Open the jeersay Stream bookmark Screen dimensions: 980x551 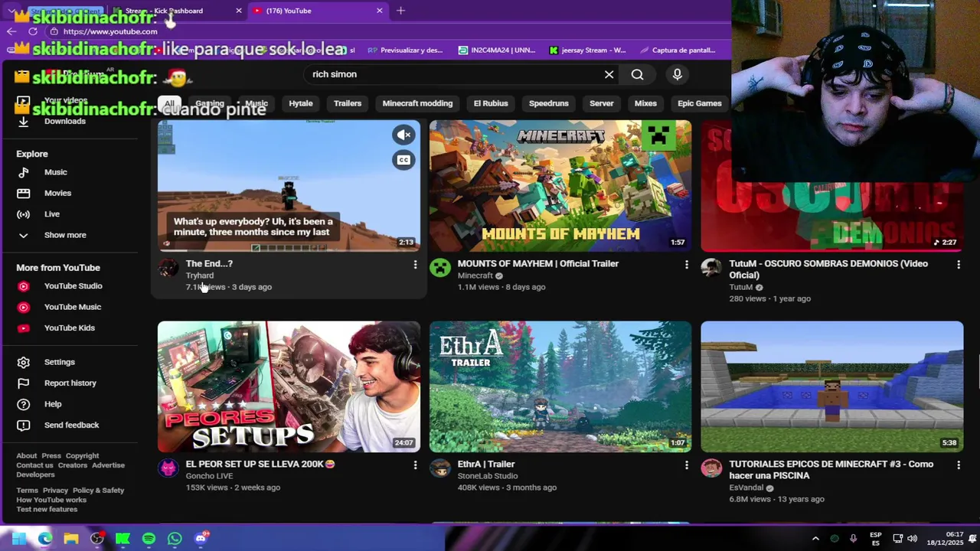click(x=587, y=51)
